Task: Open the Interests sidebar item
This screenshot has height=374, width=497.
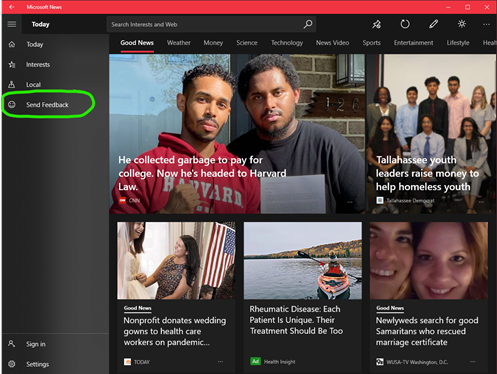Action: click(x=55, y=64)
